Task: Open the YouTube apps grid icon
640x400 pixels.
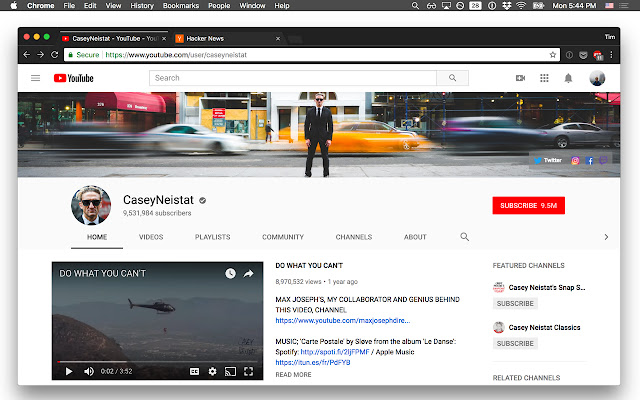Action: point(544,78)
